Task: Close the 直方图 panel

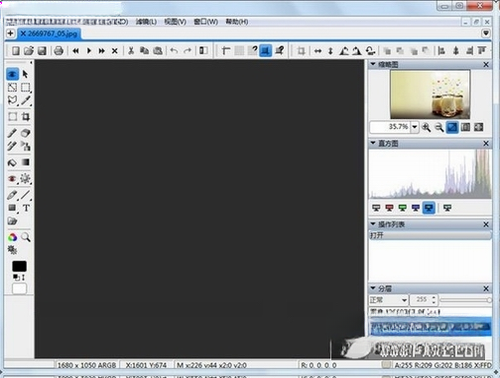Action: click(x=486, y=143)
